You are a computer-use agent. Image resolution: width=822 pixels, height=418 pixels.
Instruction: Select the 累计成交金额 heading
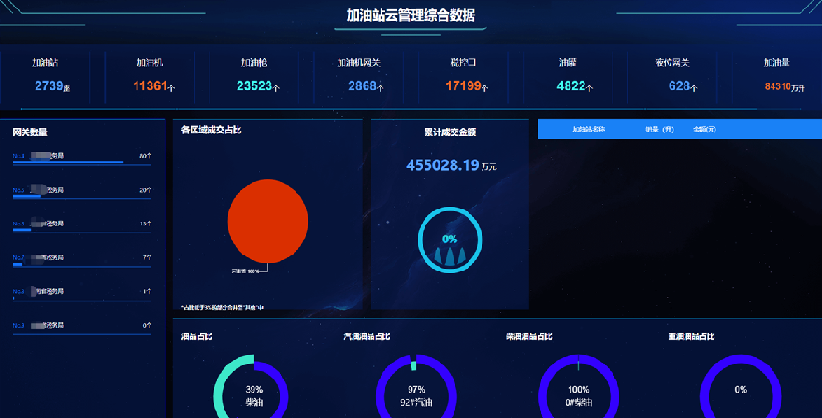pos(450,132)
